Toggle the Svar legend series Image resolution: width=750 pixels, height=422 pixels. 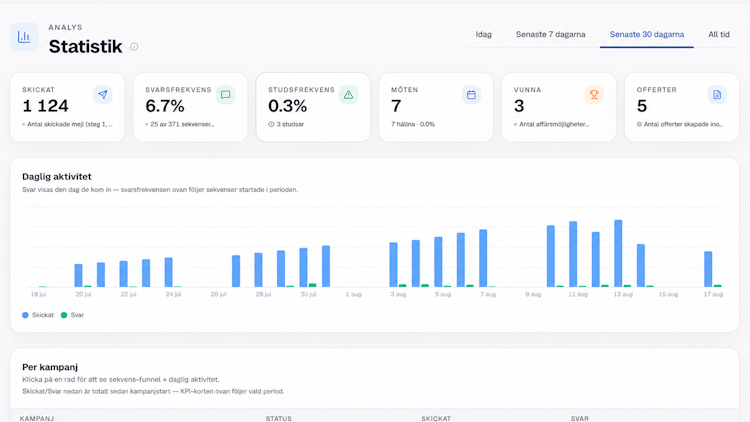[x=72, y=315]
